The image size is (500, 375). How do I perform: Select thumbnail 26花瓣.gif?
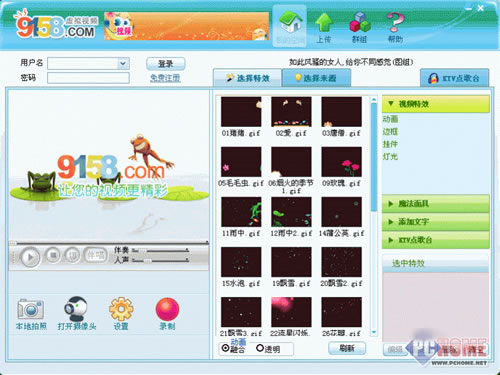click(x=341, y=312)
